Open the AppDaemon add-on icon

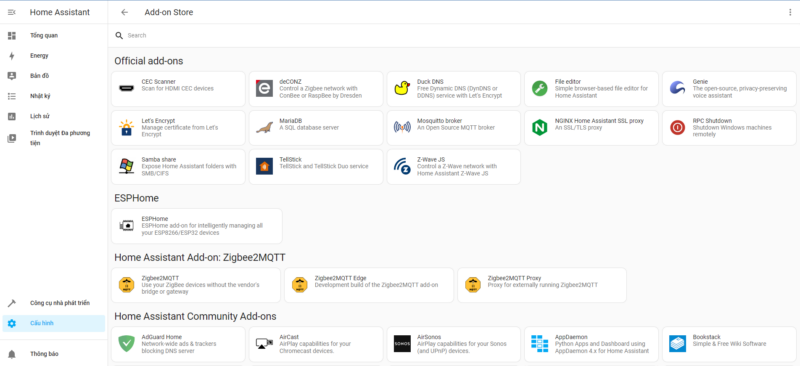coord(539,344)
